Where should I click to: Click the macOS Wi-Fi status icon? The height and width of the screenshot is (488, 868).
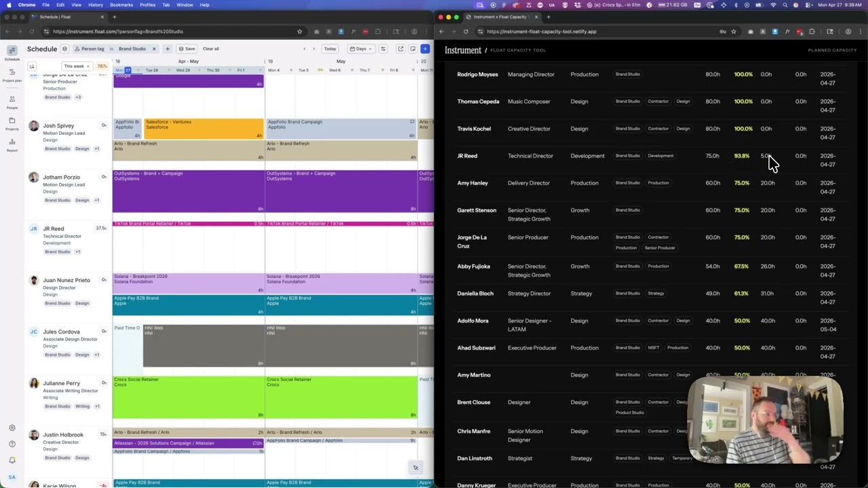[774, 5]
